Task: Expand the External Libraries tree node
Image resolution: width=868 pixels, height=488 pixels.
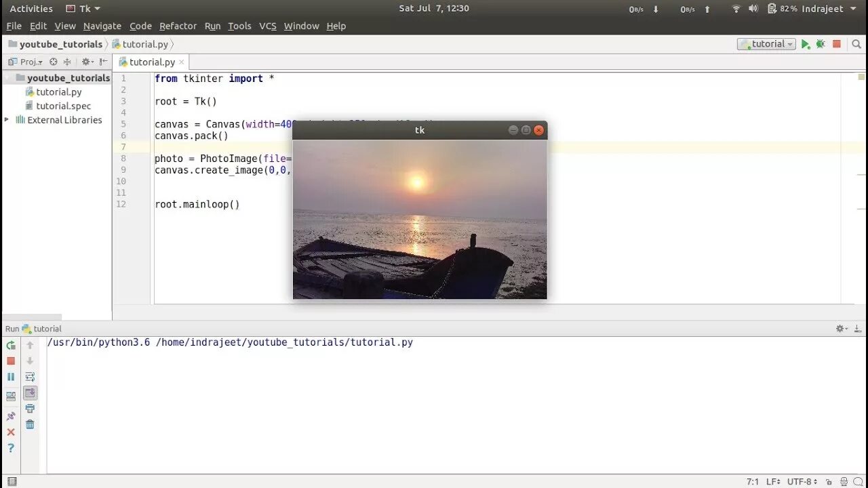Action: (x=7, y=120)
